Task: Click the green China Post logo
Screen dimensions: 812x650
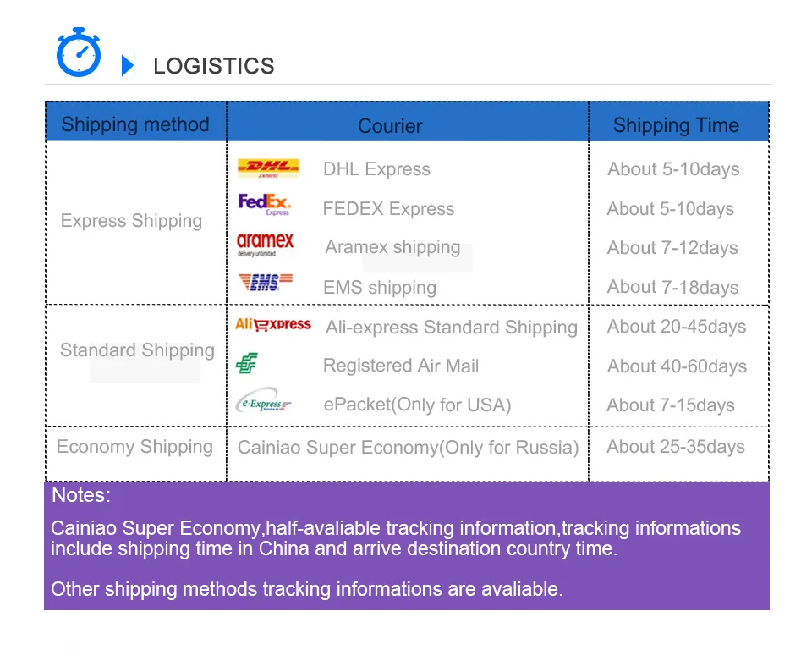Action: [246, 363]
